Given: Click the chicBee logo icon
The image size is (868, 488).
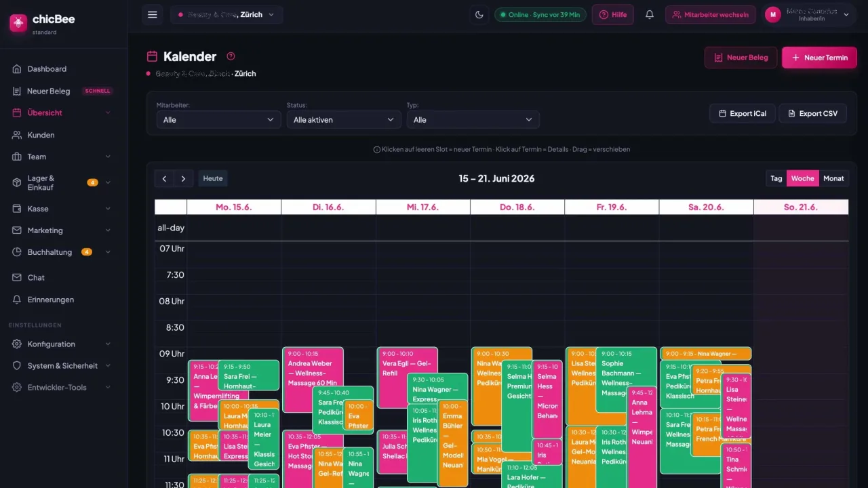Looking at the screenshot, I should [18, 23].
